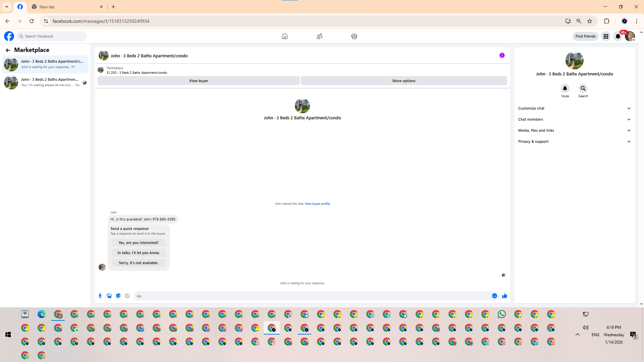Expand Customize chat section
The width and height of the screenshot is (644, 362).
574,108
